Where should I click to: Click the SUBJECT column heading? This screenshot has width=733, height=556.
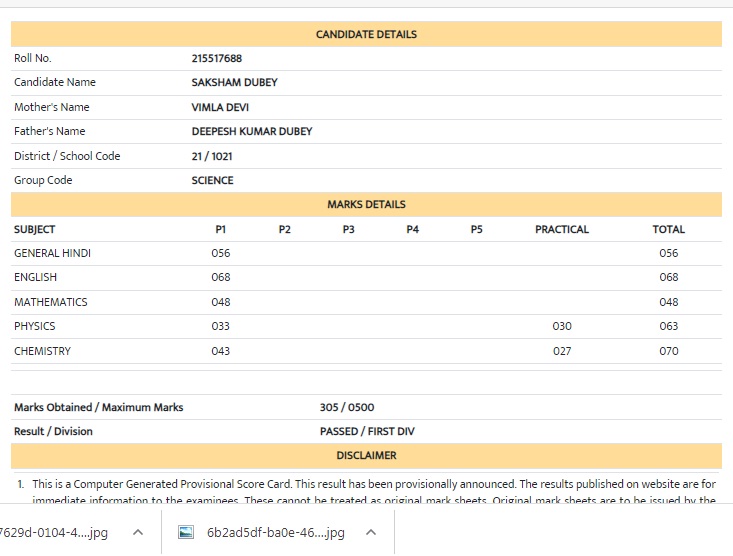[x=35, y=230]
